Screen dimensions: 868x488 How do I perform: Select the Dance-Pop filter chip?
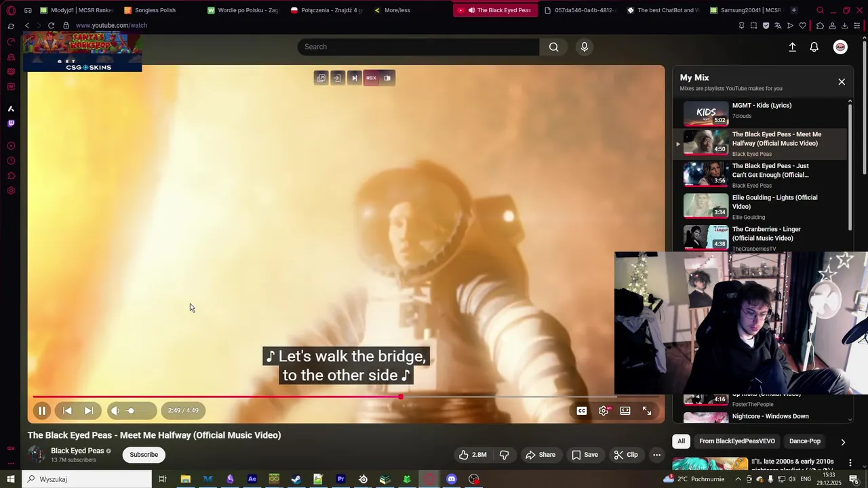coord(805,441)
